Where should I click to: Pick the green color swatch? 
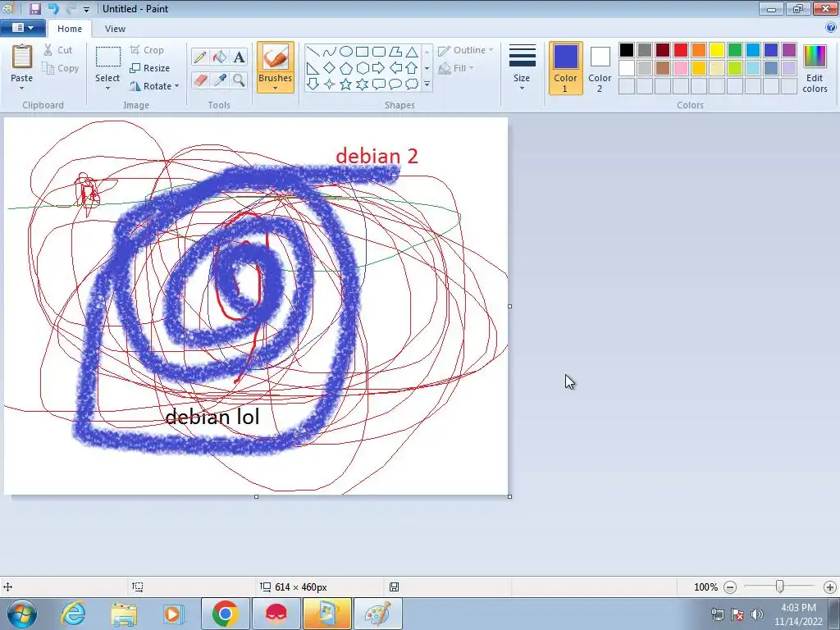tap(734, 50)
